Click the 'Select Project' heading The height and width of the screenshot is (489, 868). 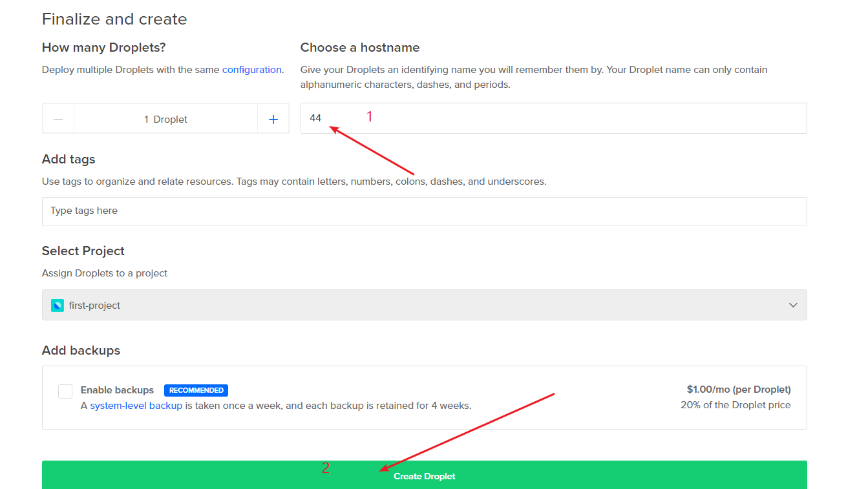tap(83, 251)
